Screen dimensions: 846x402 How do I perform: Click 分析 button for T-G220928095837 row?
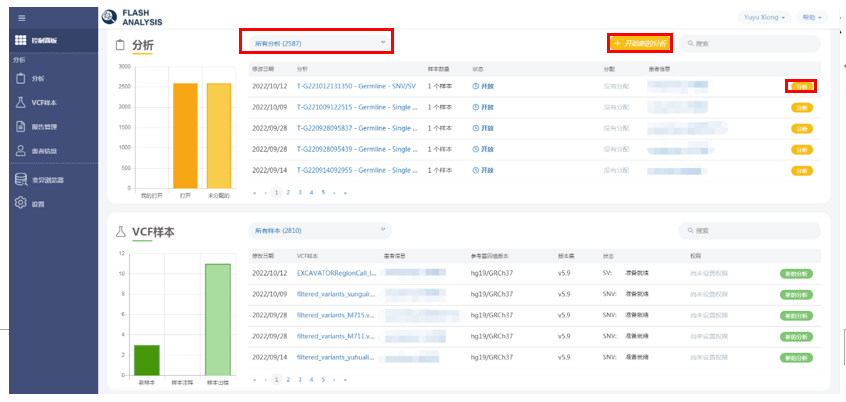click(802, 128)
